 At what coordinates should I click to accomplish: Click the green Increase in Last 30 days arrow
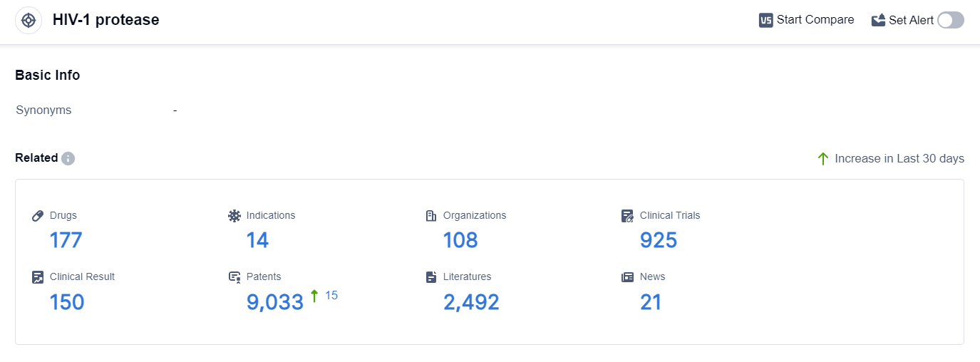(823, 158)
